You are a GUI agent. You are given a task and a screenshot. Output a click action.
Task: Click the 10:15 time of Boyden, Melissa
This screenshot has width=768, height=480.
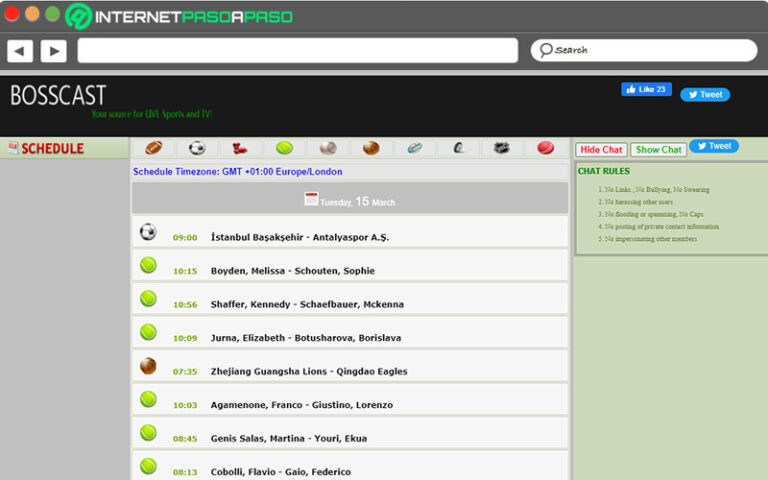click(185, 271)
